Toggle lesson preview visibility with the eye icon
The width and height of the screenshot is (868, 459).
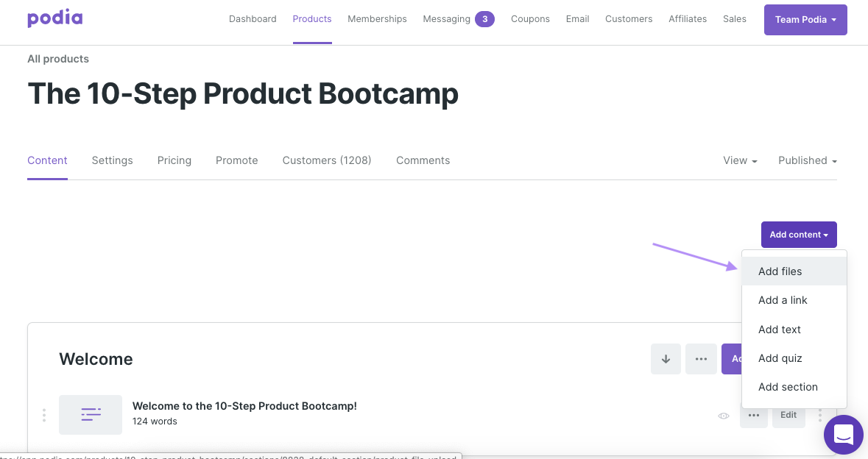[x=723, y=416]
